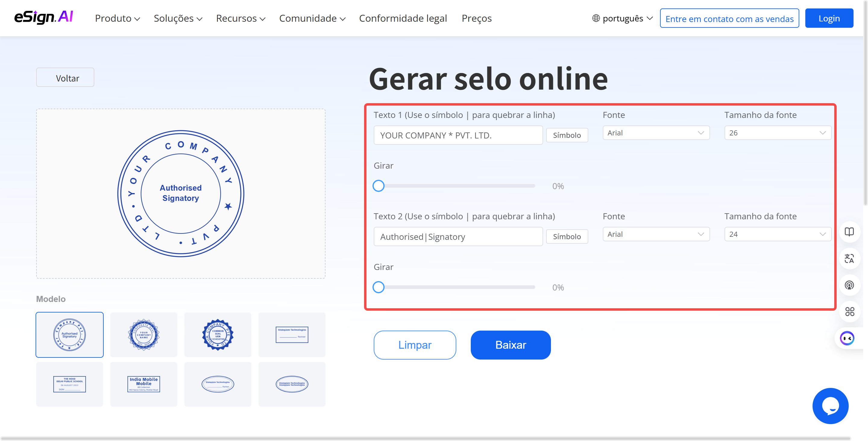This screenshot has height=441, width=868.
Task: Open the português language dropdown
Action: (622, 18)
